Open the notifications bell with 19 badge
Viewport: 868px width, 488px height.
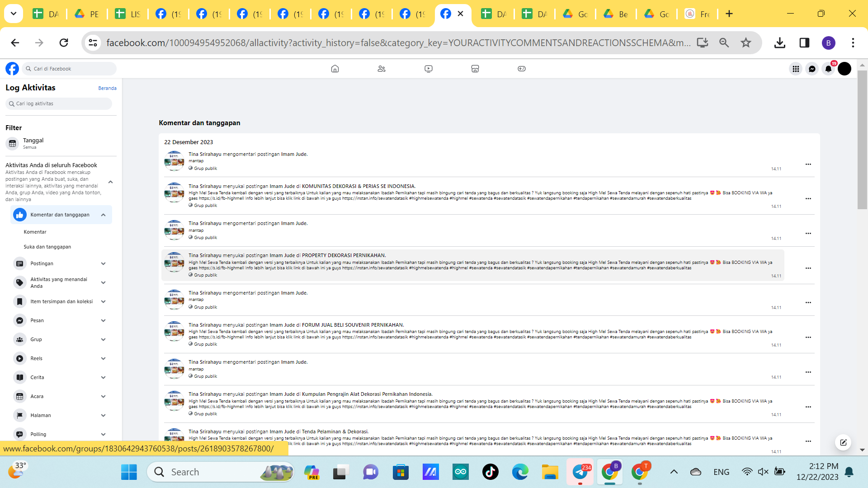[828, 69]
